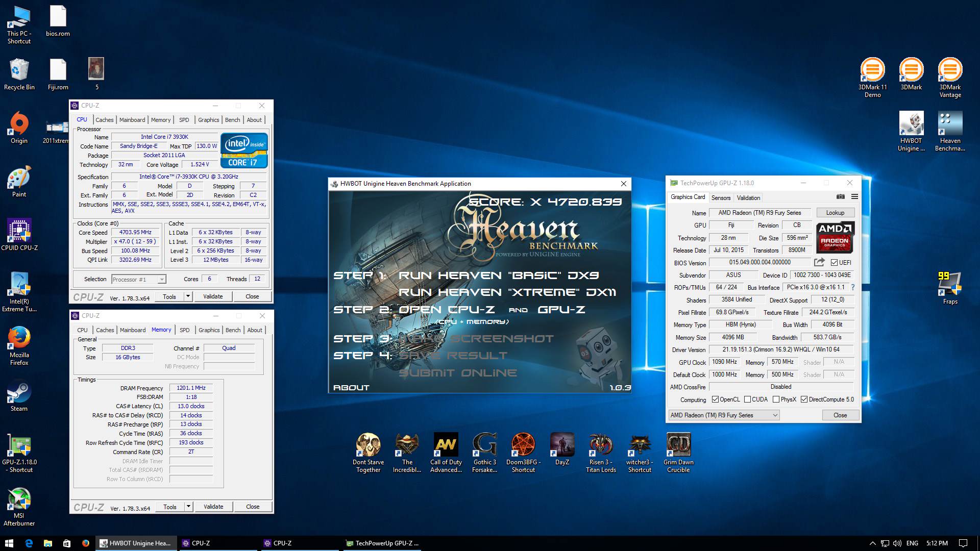The image size is (980, 551).
Task: Open the witcher3 shortcut
Action: [x=640, y=453]
